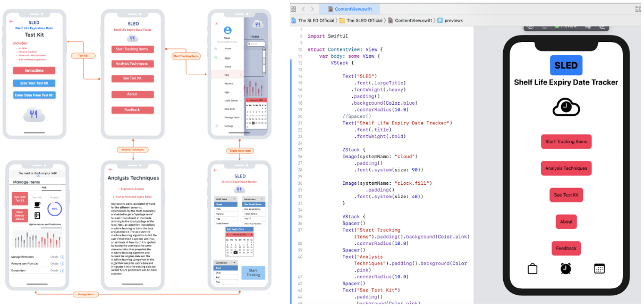
Task: Tap Analysis Techniques on home mockup
Action: click(132, 64)
